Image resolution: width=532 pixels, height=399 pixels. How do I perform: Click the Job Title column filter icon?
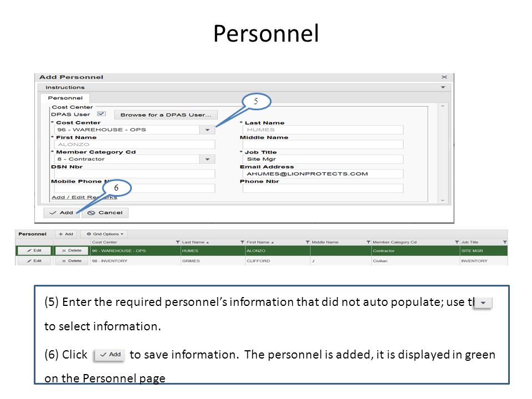tap(505, 242)
